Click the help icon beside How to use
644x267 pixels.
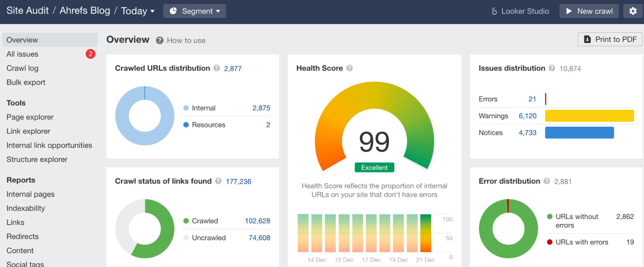[x=159, y=40]
